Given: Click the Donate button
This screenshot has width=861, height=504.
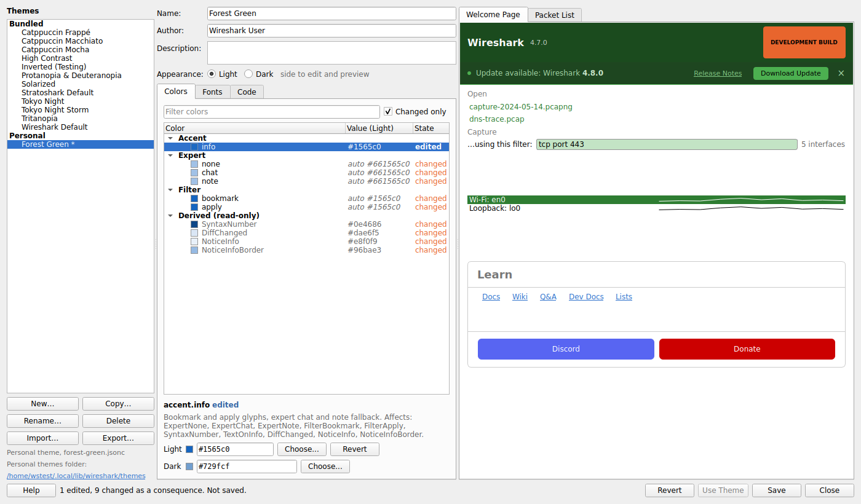Looking at the screenshot, I should [747, 349].
